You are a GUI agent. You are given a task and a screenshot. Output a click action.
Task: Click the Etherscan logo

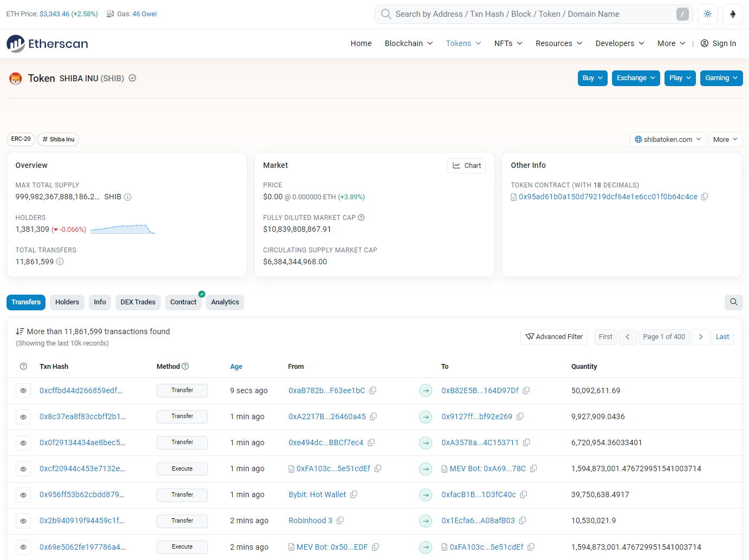47,43
